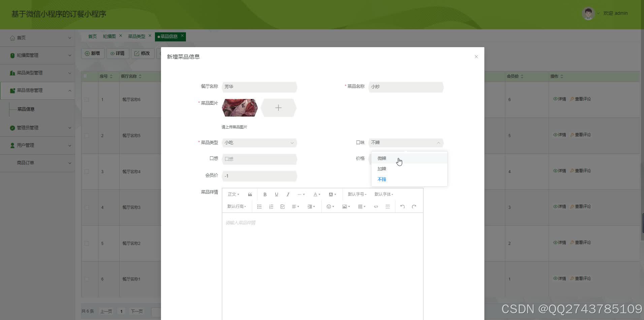Click the 口感 input field

tap(259, 159)
